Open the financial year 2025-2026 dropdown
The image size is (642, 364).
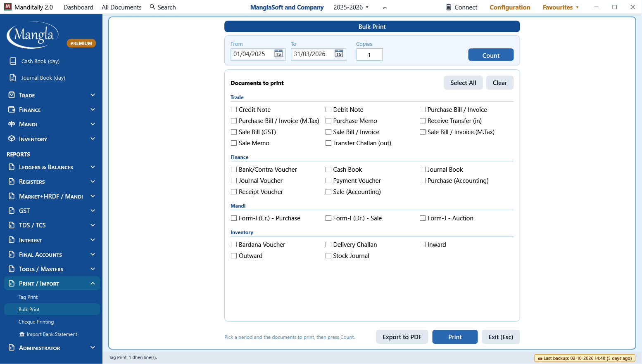351,7
